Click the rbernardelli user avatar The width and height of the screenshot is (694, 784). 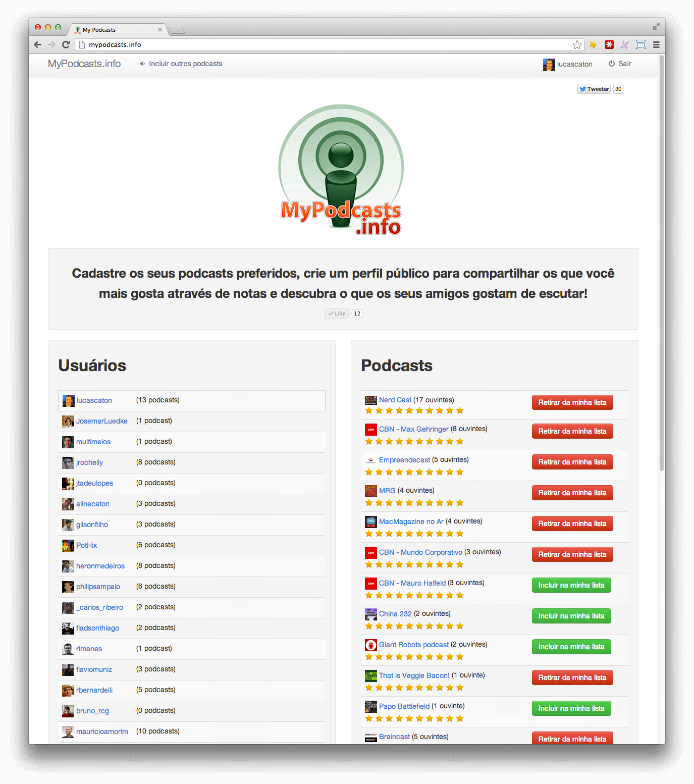(x=68, y=691)
